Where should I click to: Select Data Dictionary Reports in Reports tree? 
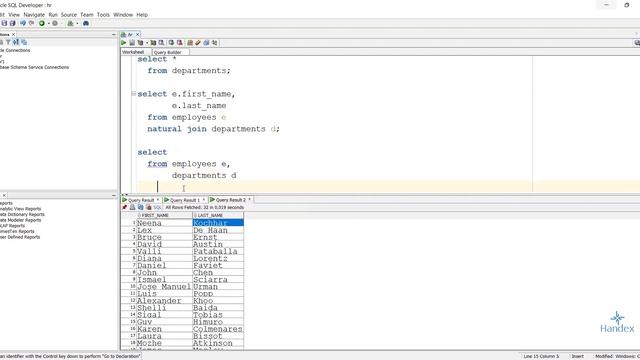22,214
